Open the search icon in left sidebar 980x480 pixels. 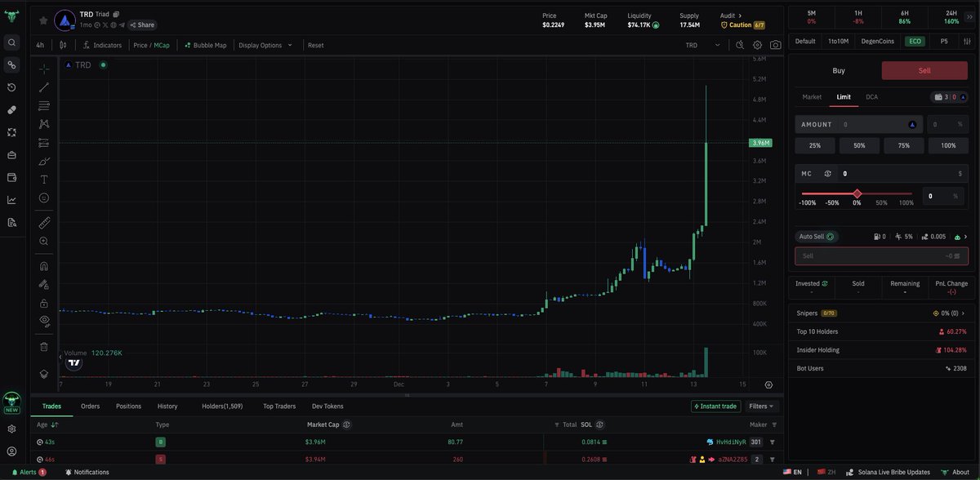[x=11, y=42]
